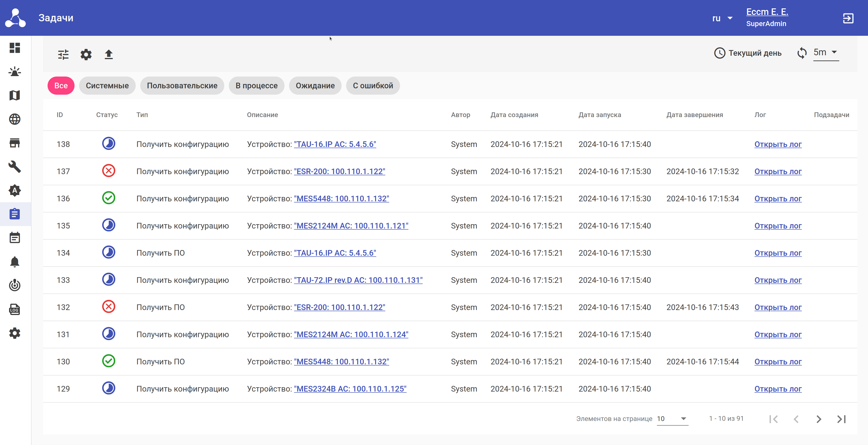
Task: Click the logout icon in the header
Action: (x=848, y=18)
